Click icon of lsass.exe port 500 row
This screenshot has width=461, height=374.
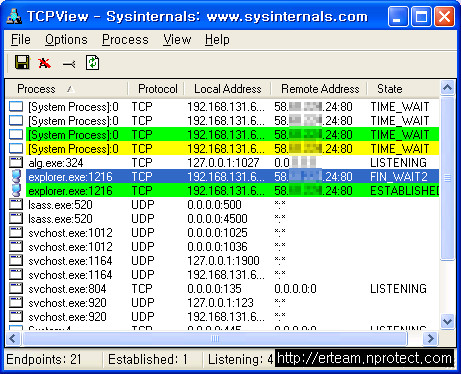pos(16,204)
